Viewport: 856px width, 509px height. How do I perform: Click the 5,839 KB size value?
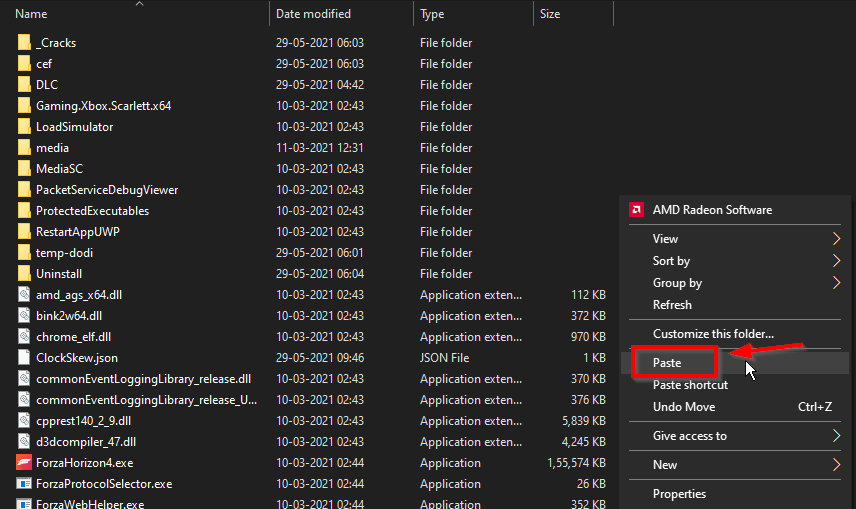click(584, 421)
